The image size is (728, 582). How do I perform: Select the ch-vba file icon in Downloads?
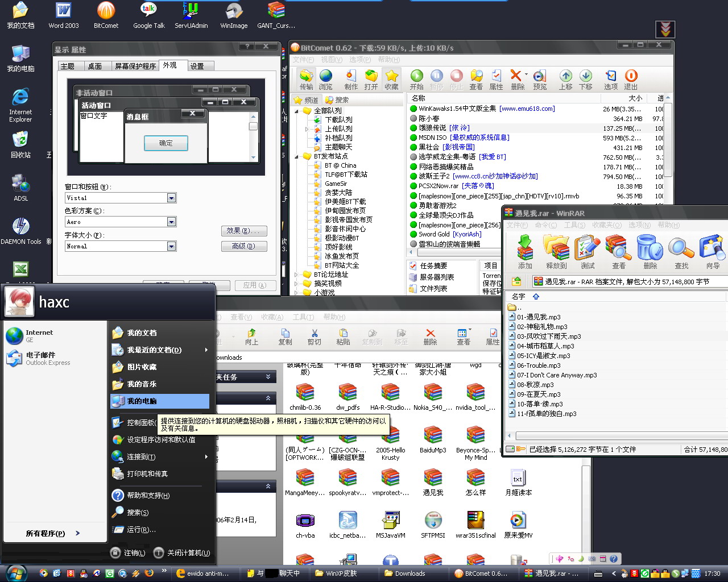tap(305, 525)
